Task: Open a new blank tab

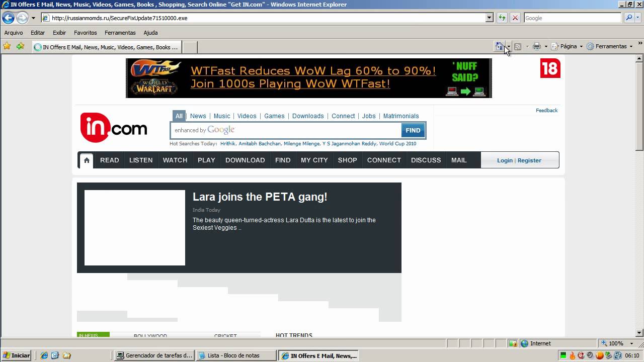Action: coord(190,47)
